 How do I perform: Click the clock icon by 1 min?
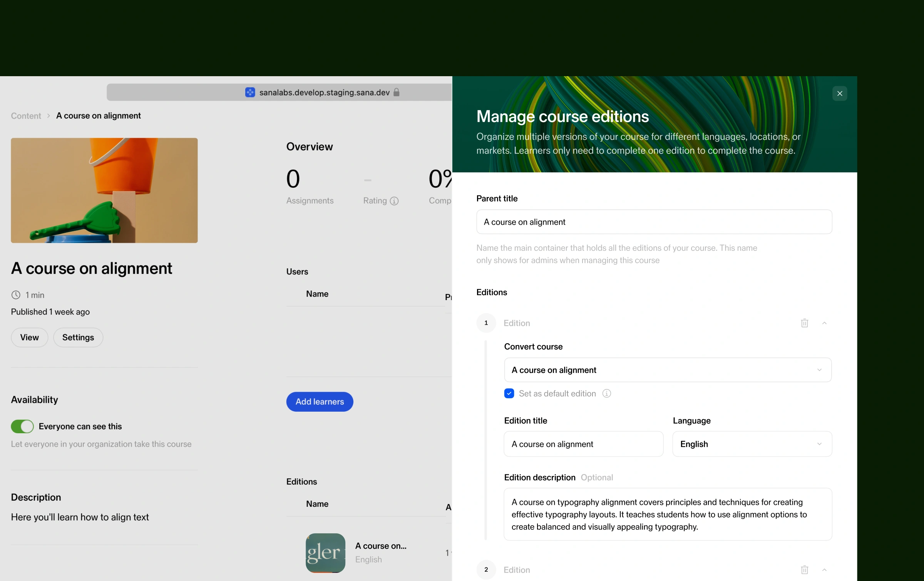16,295
